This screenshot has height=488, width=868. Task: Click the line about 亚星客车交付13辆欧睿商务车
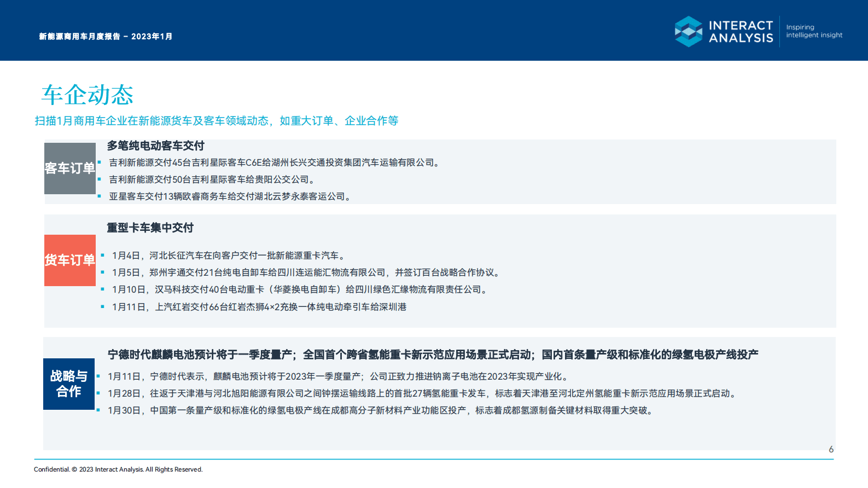[230, 196]
